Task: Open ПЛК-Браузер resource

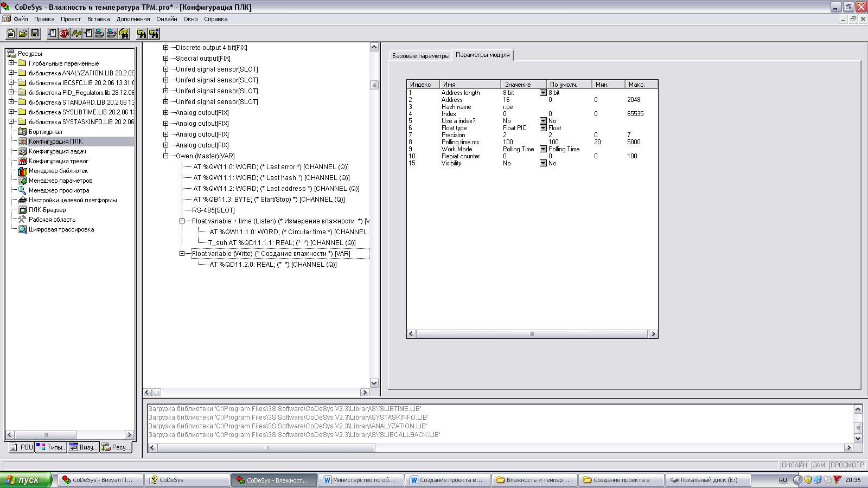Action: (47, 210)
